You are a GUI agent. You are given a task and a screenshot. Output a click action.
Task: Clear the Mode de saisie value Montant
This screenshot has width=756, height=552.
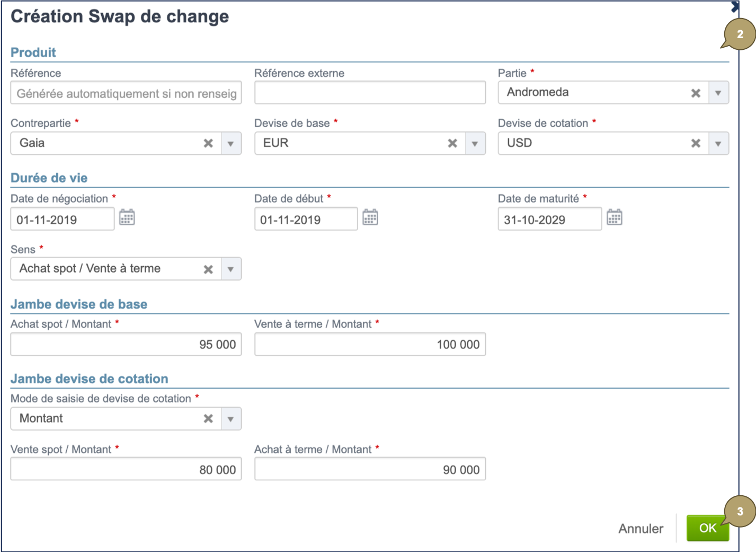coord(208,418)
